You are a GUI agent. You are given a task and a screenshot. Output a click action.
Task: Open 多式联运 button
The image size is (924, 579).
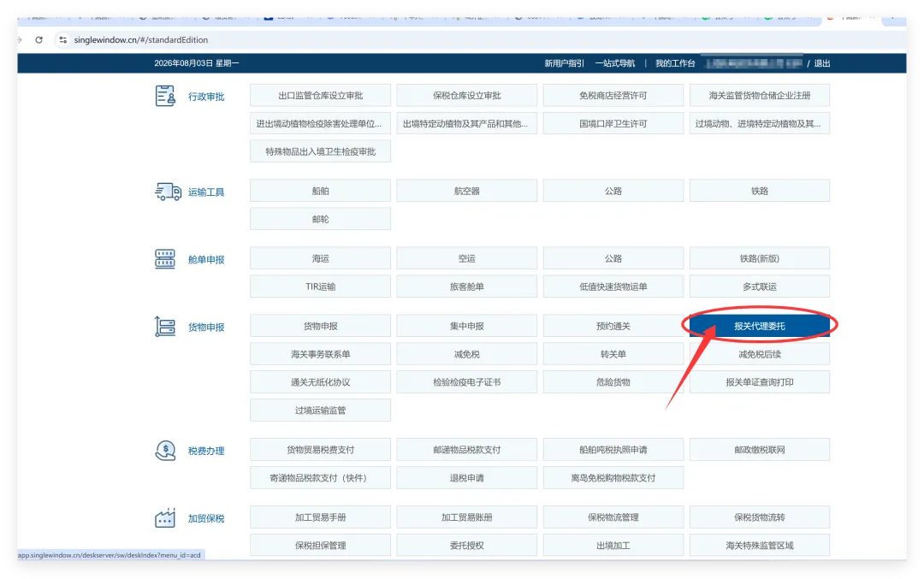pyautogui.click(x=760, y=287)
